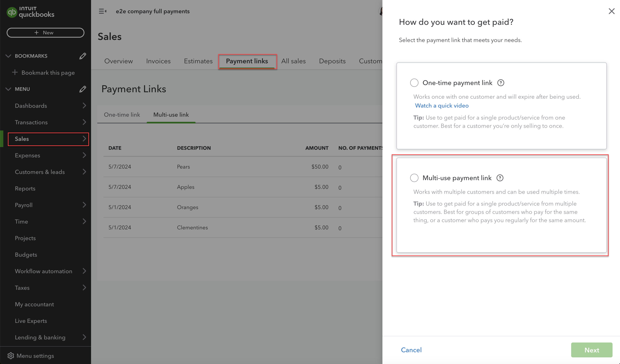
Task: Select the Oranges payment link row
Action: tap(243, 207)
